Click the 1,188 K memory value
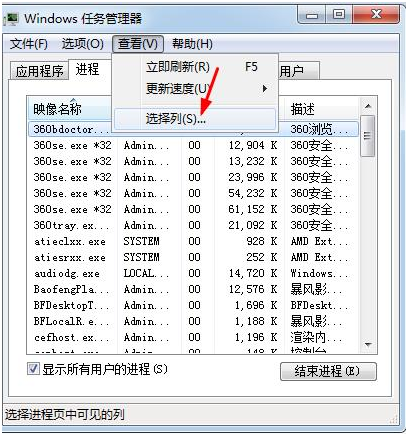Image resolution: width=408 pixels, height=436 pixels. (x=256, y=321)
